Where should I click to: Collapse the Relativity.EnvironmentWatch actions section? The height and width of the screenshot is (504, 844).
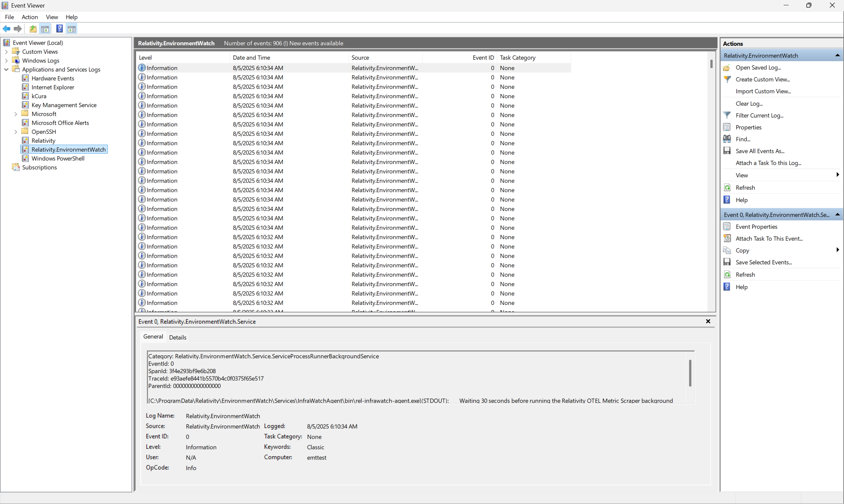point(837,55)
